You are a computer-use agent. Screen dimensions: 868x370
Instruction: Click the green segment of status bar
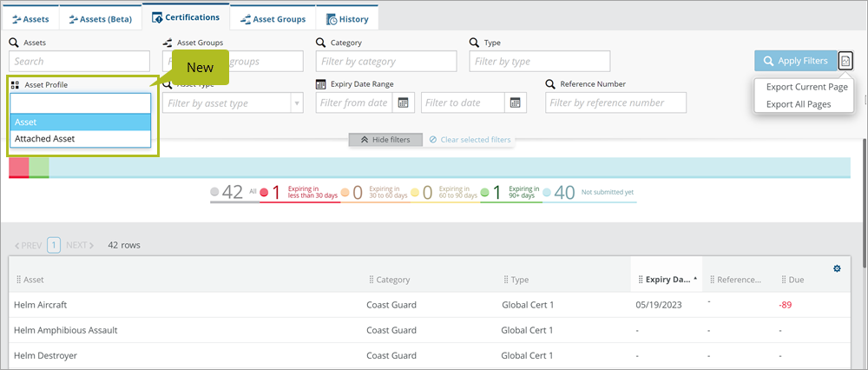(x=39, y=168)
